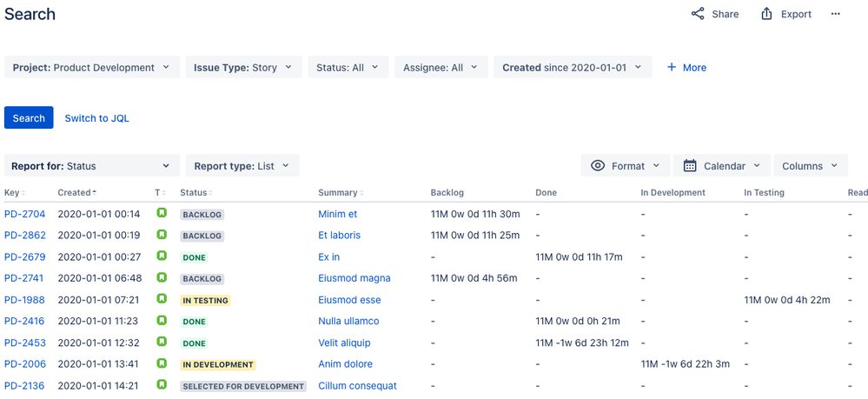Open issue key PD-2453
Viewport: 868px width, 399px height.
25,342
